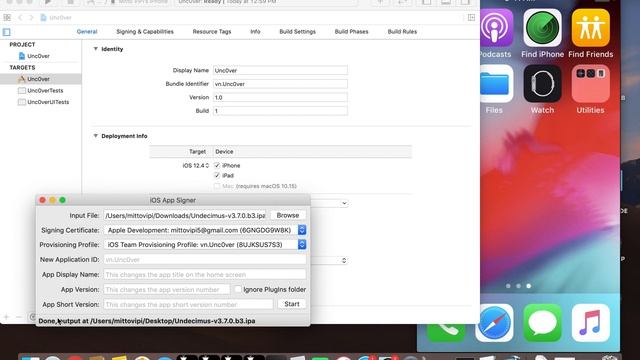Toggle the Mac device checkbox
640x360 pixels.
coord(217,186)
